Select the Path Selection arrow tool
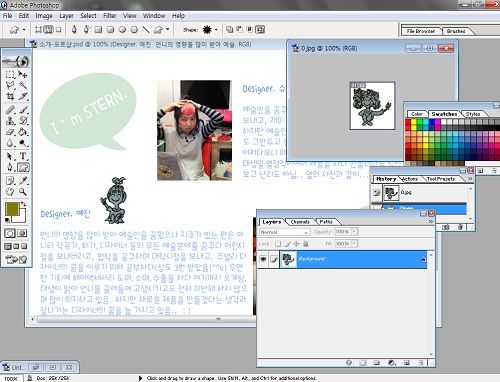This screenshot has height=382, width=500. tap(10, 156)
